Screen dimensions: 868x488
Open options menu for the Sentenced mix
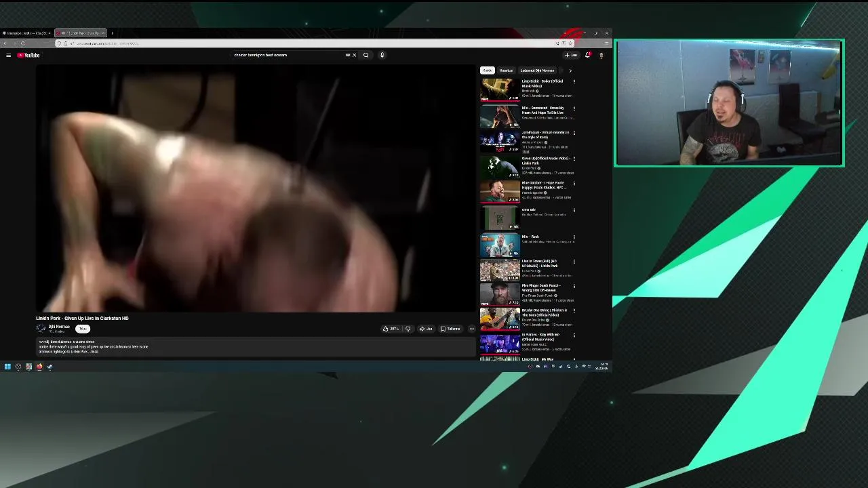click(x=574, y=108)
